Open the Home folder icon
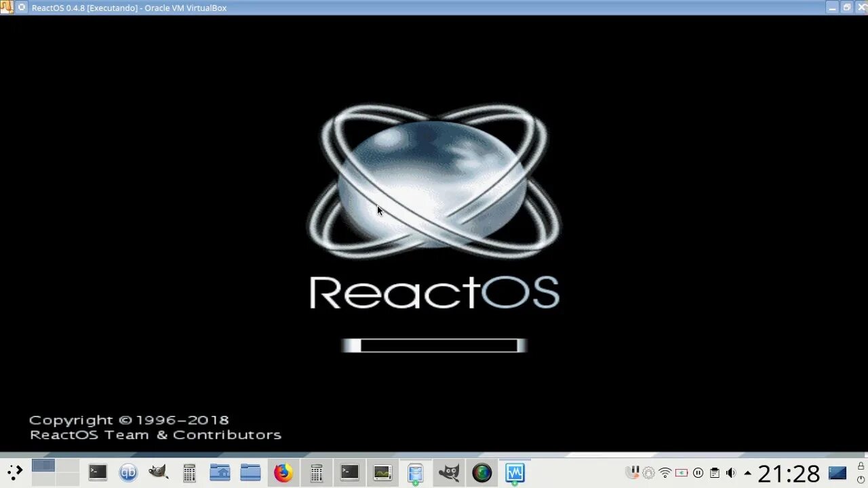Screen dimensions: 868x488 pos(220,472)
